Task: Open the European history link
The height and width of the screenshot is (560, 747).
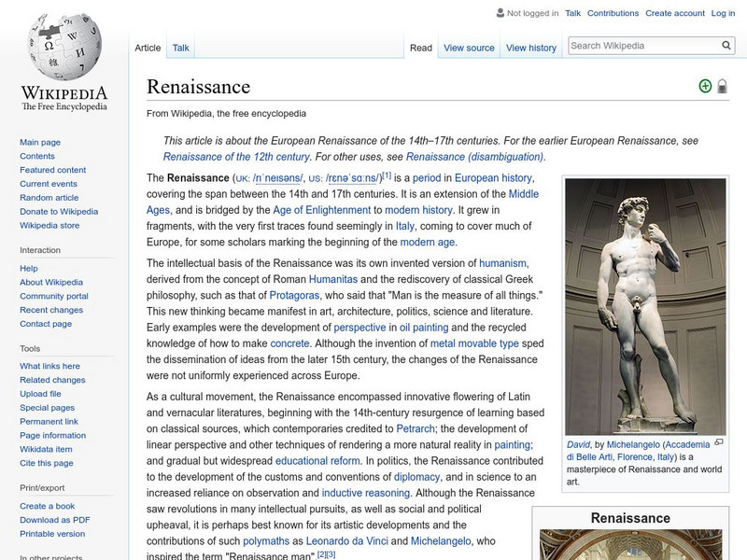Action: click(493, 178)
